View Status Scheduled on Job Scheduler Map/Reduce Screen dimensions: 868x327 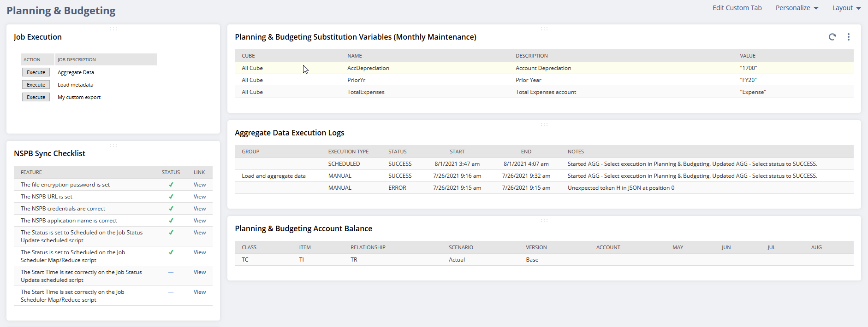point(200,252)
